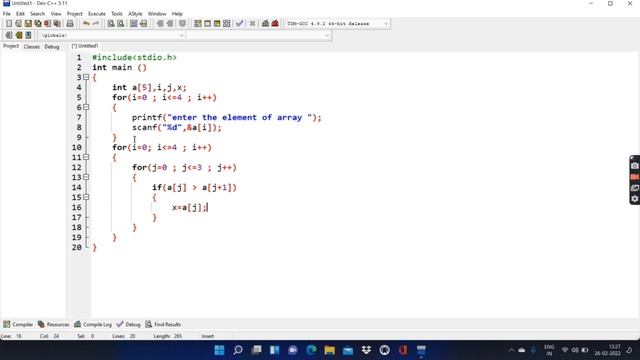The image size is (640, 360).
Task: Switch to the Classes side panel tab
Action: tap(31, 47)
